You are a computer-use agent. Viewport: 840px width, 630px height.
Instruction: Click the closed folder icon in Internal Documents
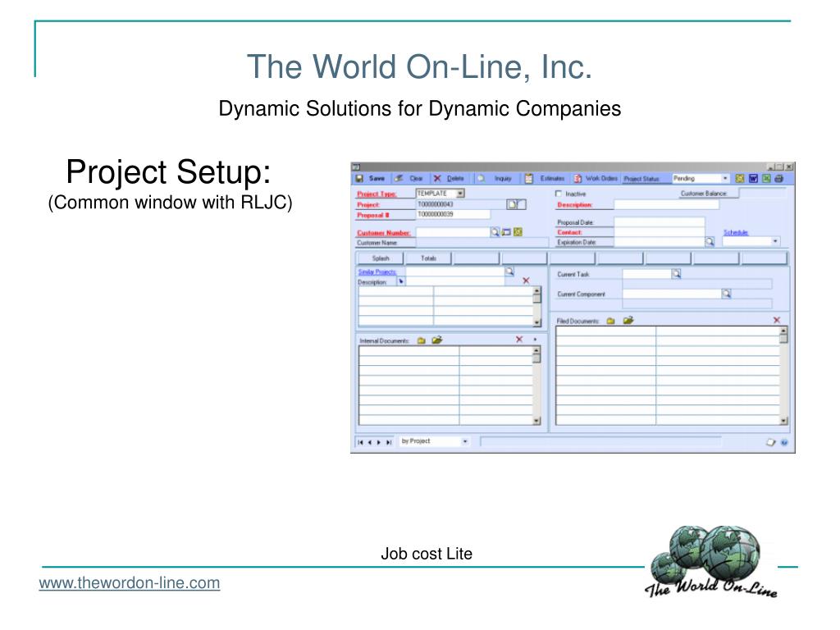point(421,340)
